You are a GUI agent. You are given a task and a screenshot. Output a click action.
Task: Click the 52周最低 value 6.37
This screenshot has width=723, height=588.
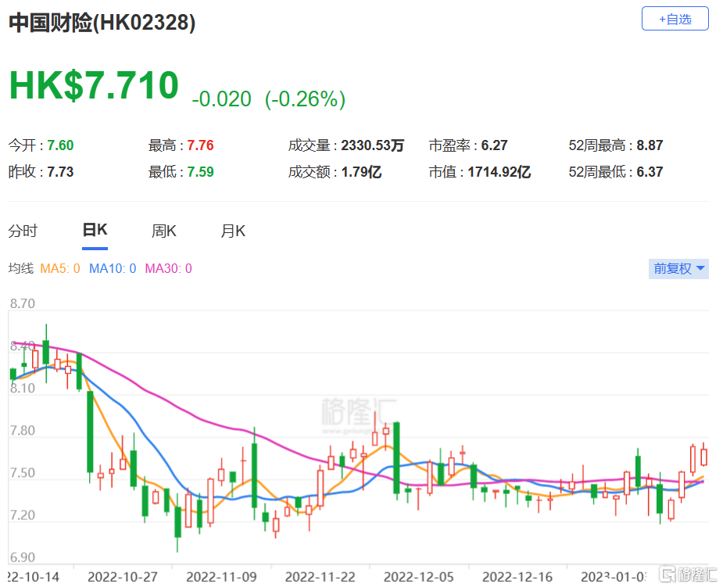650,171
